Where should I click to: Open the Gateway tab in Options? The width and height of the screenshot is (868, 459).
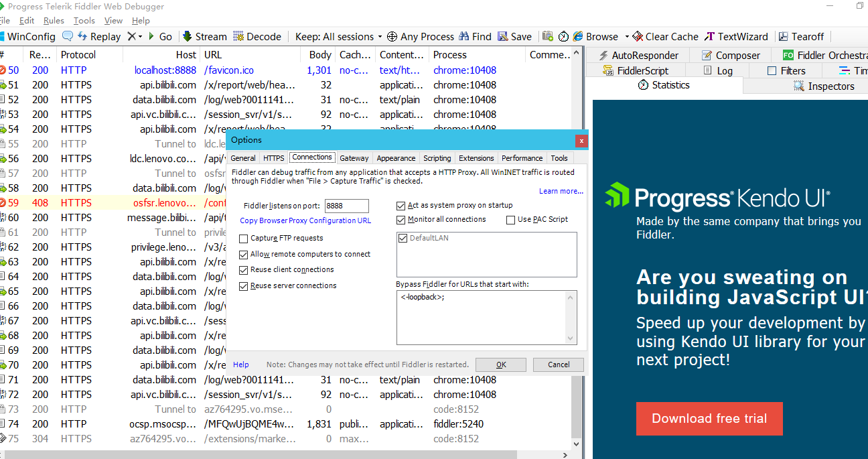coord(354,158)
